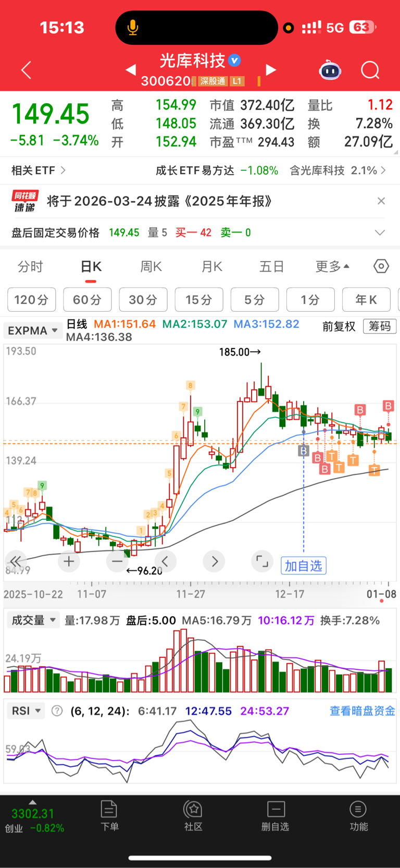Select the 日K tab
This screenshot has height=868, width=400.
point(91,266)
